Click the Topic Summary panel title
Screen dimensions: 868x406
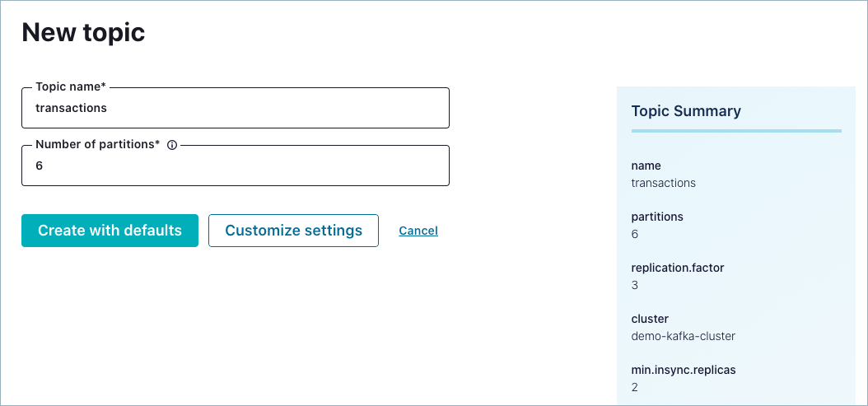tap(686, 111)
